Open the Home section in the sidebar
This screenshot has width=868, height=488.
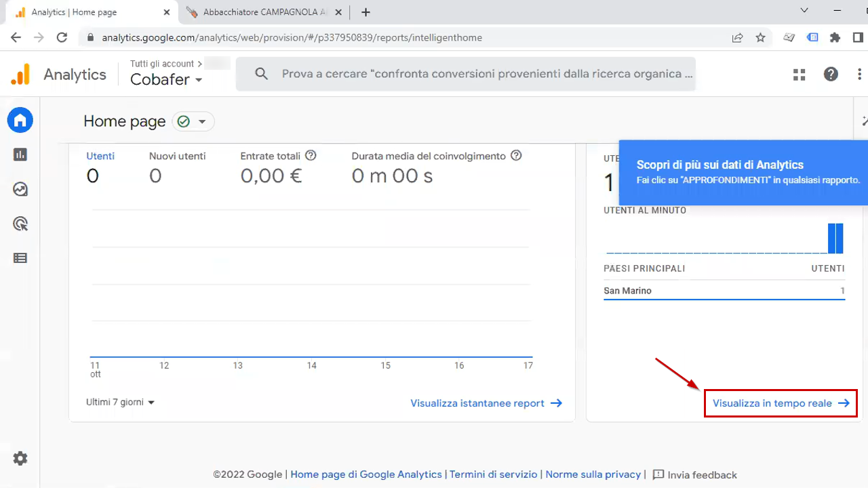coord(20,120)
